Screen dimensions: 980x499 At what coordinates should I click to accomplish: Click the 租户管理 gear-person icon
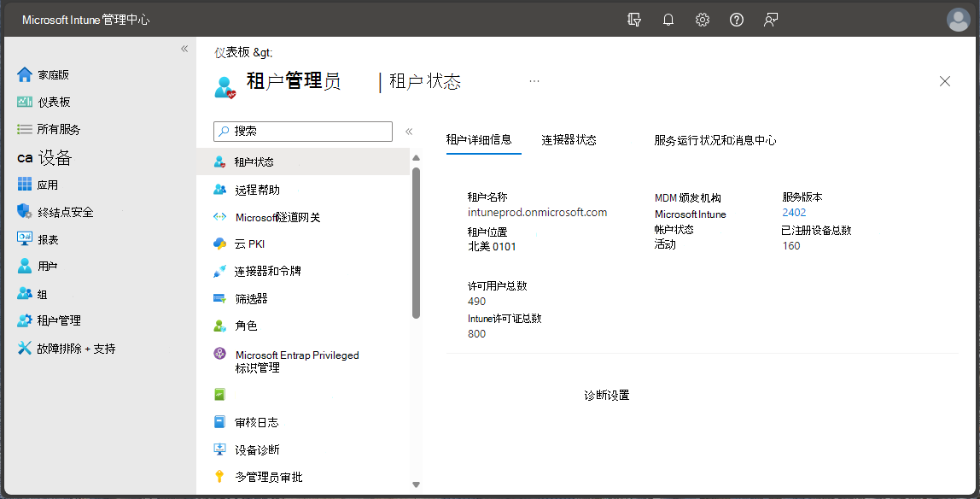pyautogui.click(x=25, y=320)
